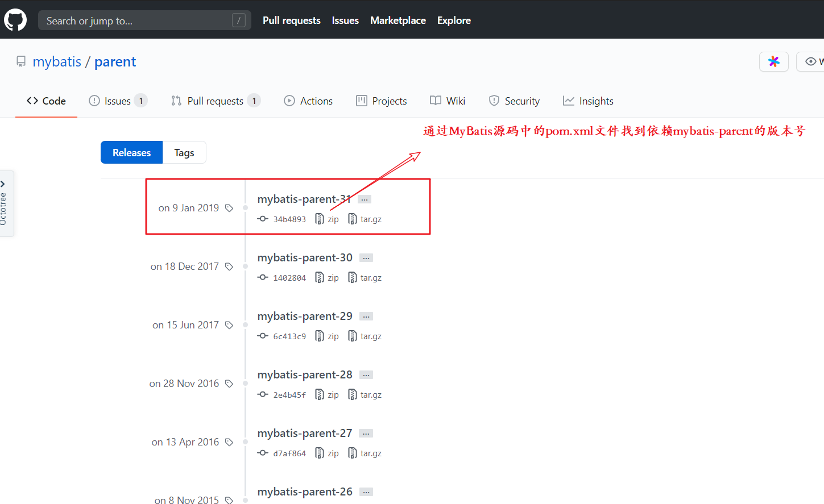Click tag icon next to 13 Apr 2016
The height and width of the screenshot is (504, 824).
[229, 442]
